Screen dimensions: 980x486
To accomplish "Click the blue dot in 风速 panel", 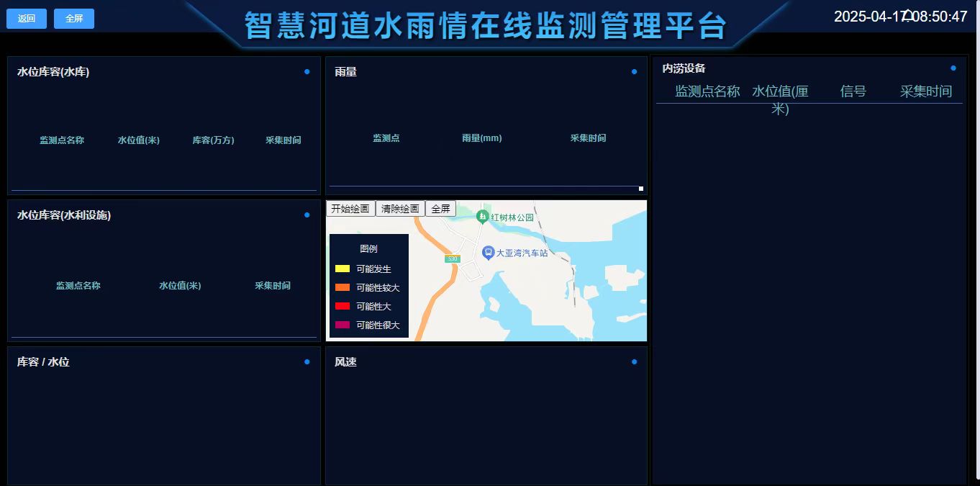I will (x=634, y=361).
